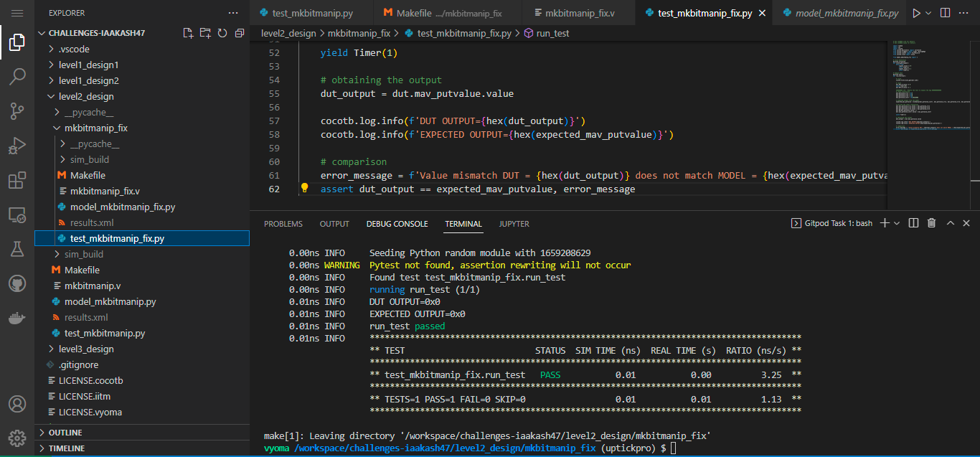Kill the terminal with trash icon
Image resolution: width=980 pixels, height=457 pixels.
[x=931, y=223]
